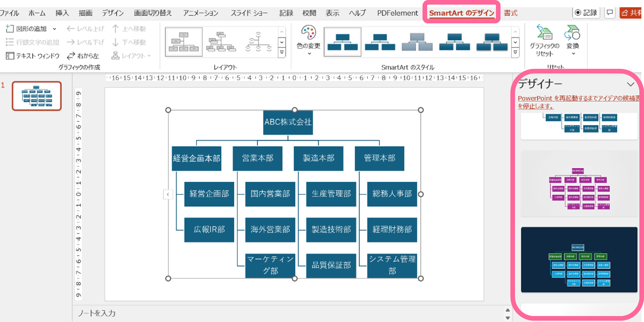Screen dimensions: 644x322
Task: Apply the fifth SmartArt style thumbnail
Action: point(492,42)
